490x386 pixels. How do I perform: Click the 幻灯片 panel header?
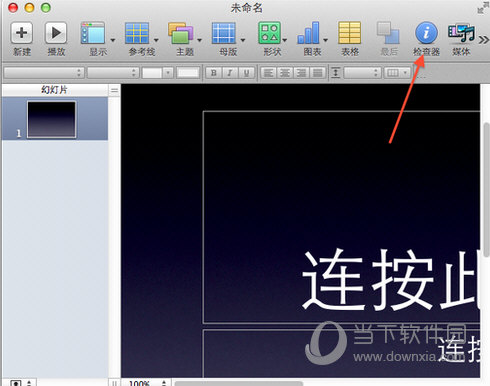pos(54,90)
